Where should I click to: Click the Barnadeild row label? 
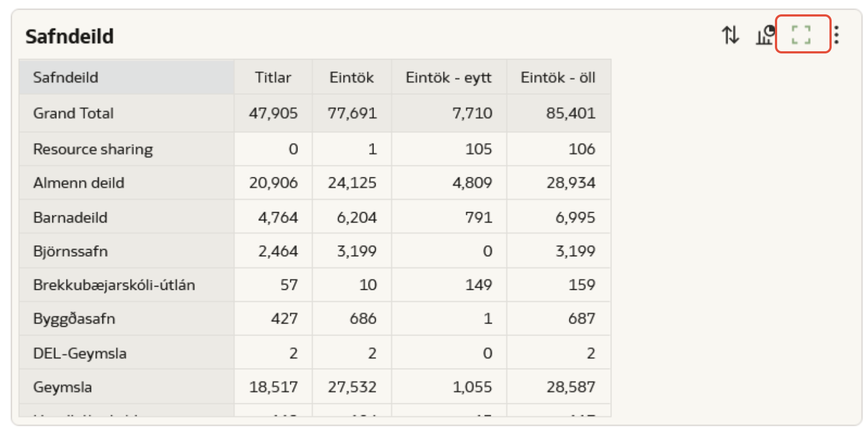coord(70,218)
